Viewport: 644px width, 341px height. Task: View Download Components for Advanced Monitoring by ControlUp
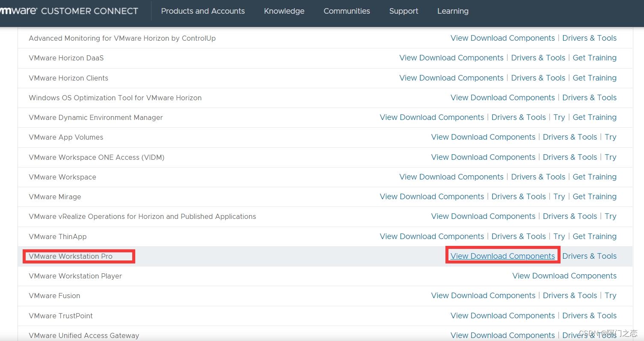(x=503, y=38)
